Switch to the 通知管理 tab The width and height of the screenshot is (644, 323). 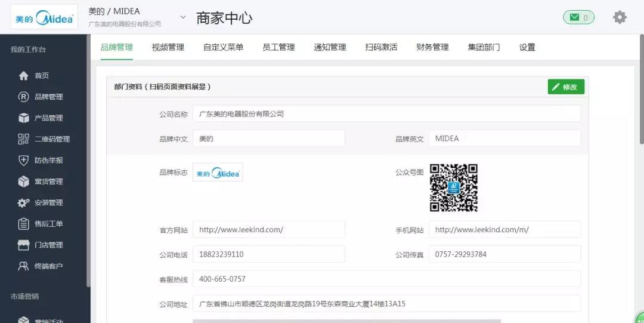tap(330, 47)
